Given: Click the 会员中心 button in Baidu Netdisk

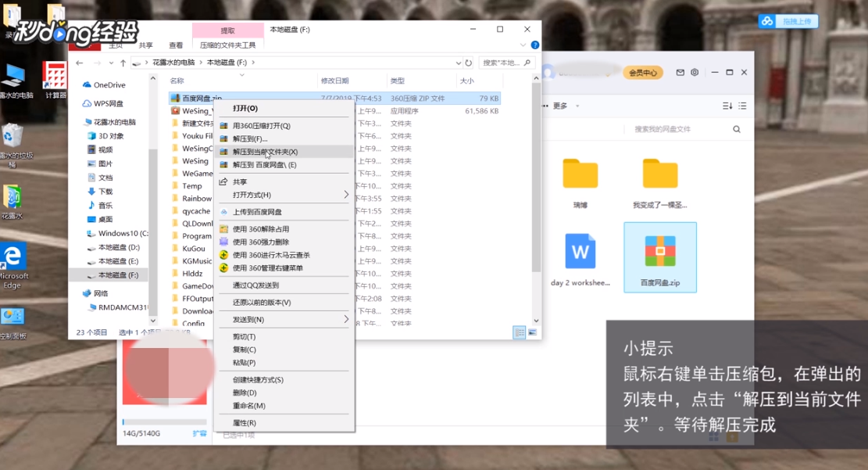Looking at the screenshot, I should point(642,71).
